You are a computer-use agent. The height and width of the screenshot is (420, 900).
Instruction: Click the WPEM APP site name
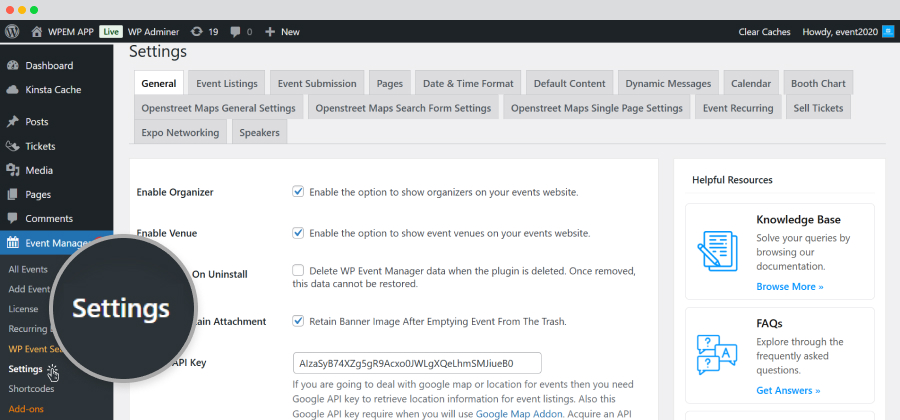click(71, 32)
